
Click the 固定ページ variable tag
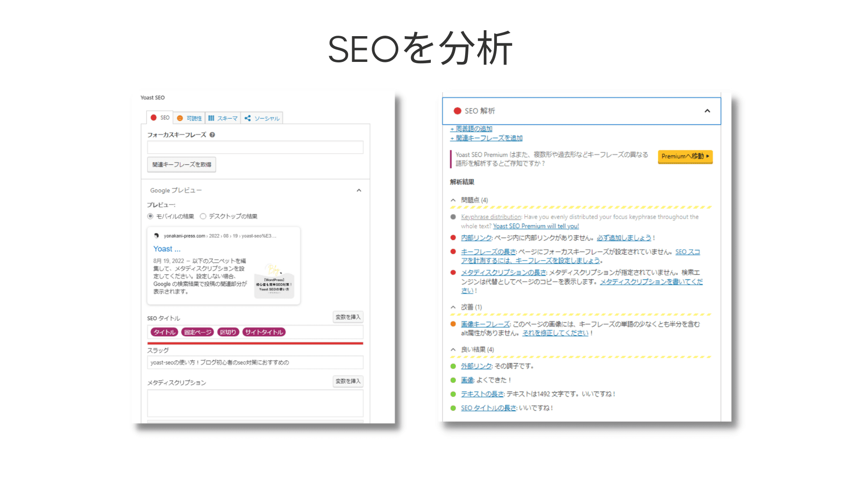click(x=198, y=332)
